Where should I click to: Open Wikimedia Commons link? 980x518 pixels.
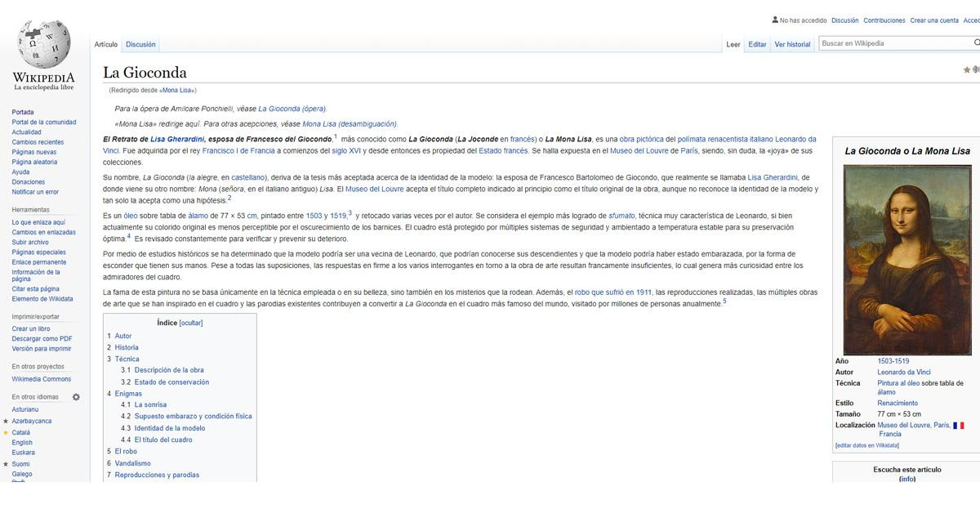pyautogui.click(x=42, y=379)
